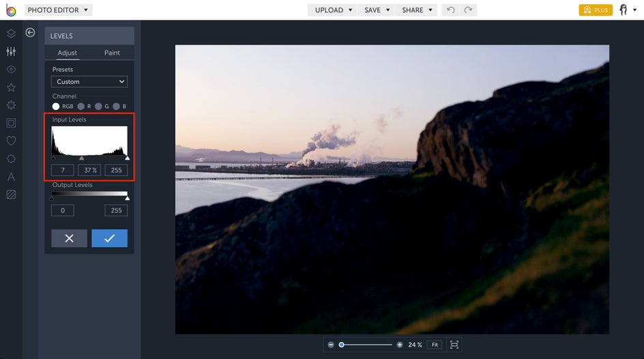This screenshot has width=644, height=359.
Task: Open the Layers panel icon in sidebar
Action: click(x=11, y=33)
